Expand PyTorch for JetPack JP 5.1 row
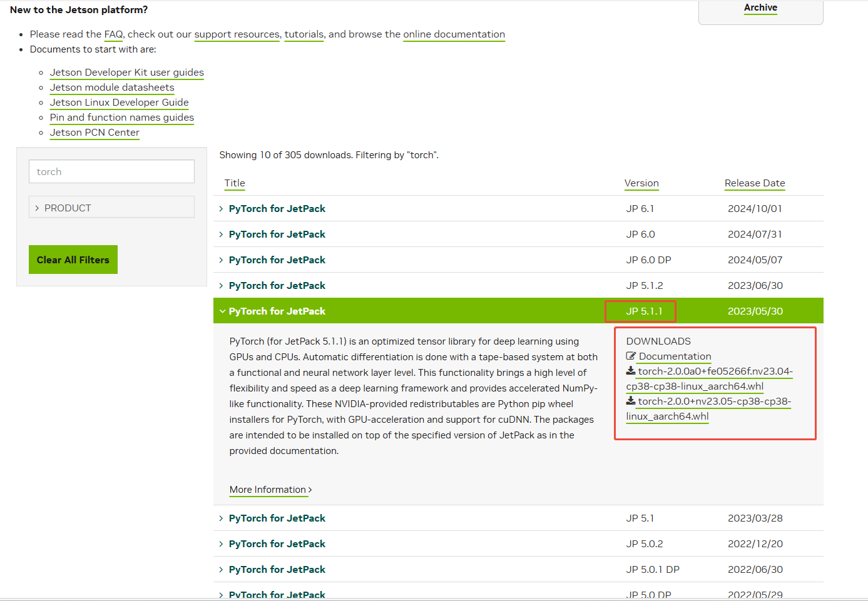 tap(518, 518)
